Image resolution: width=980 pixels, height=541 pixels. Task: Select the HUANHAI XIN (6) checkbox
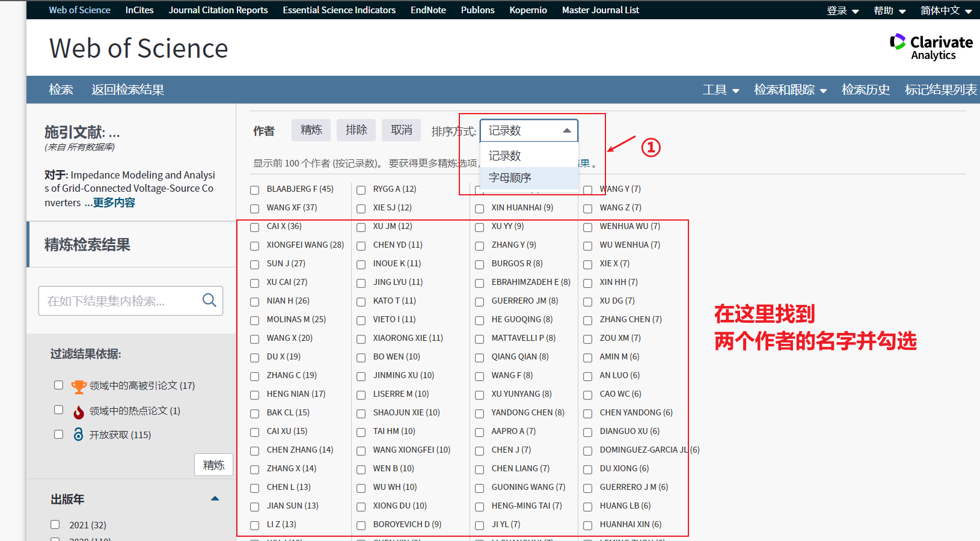[x=588, y=525]
